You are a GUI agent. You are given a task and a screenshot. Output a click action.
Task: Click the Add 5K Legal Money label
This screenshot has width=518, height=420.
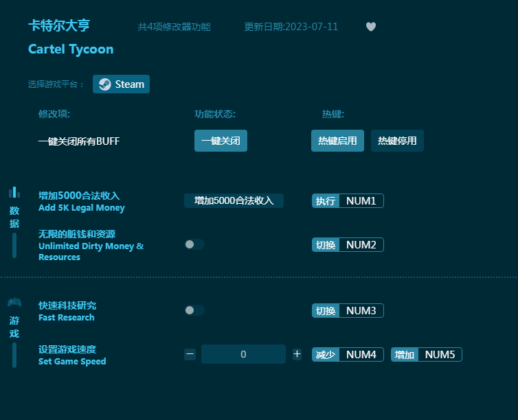coord(82,208)
